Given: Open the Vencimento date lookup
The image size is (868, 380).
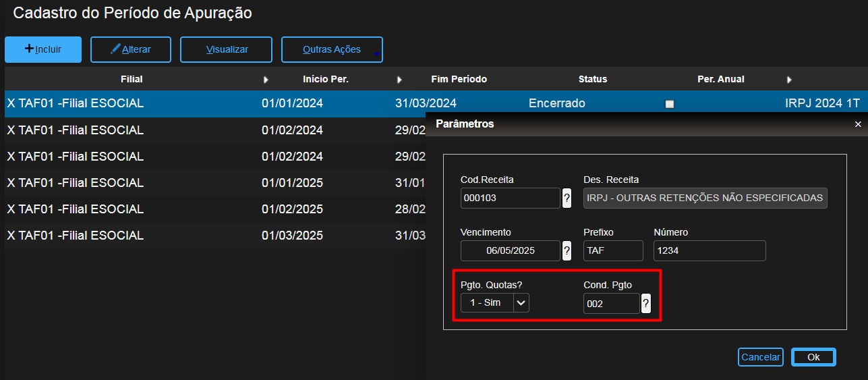Looking at the screenshot, I should point(567,250).
